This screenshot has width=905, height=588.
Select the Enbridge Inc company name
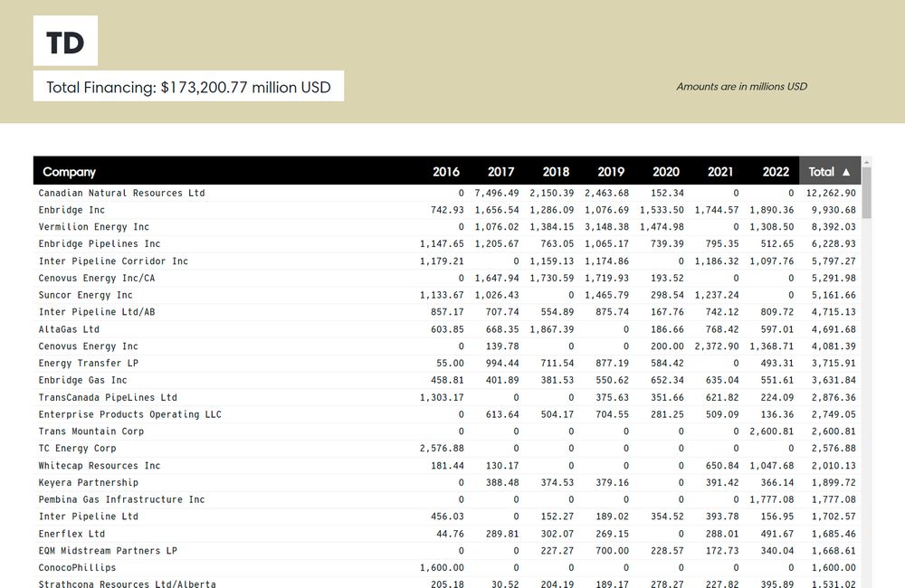71,210
